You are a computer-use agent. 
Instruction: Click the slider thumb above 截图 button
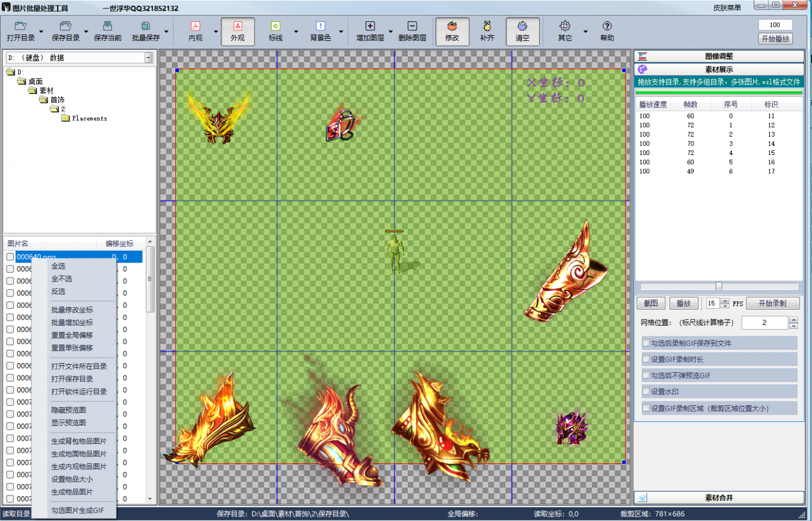pyautogui.click(x=719, y=286)
